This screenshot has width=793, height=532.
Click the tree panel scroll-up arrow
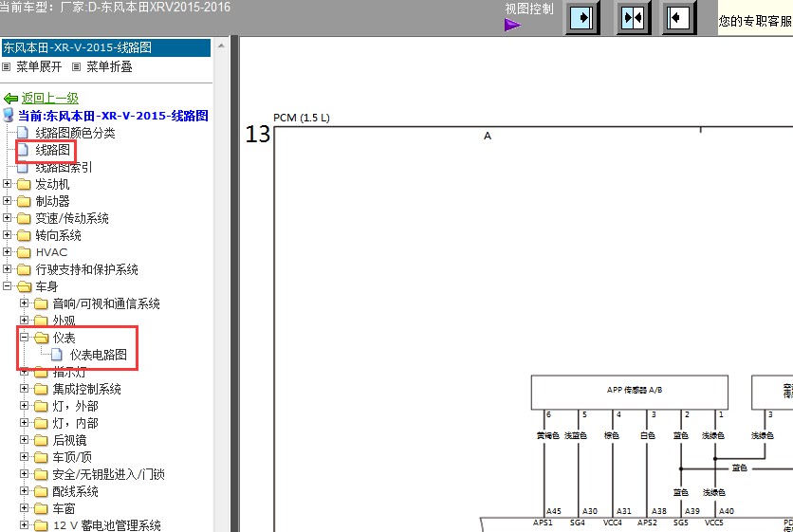[221, 46]
